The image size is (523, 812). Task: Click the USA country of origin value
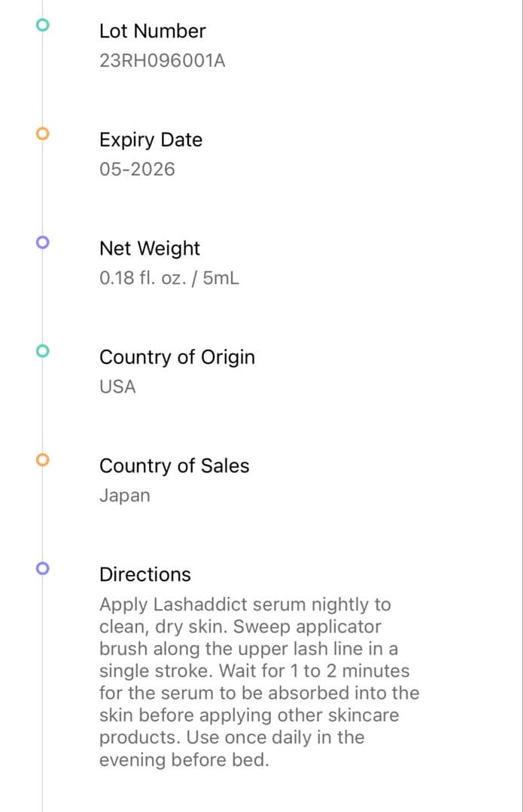pyautogui.click(x=117, y=387)
